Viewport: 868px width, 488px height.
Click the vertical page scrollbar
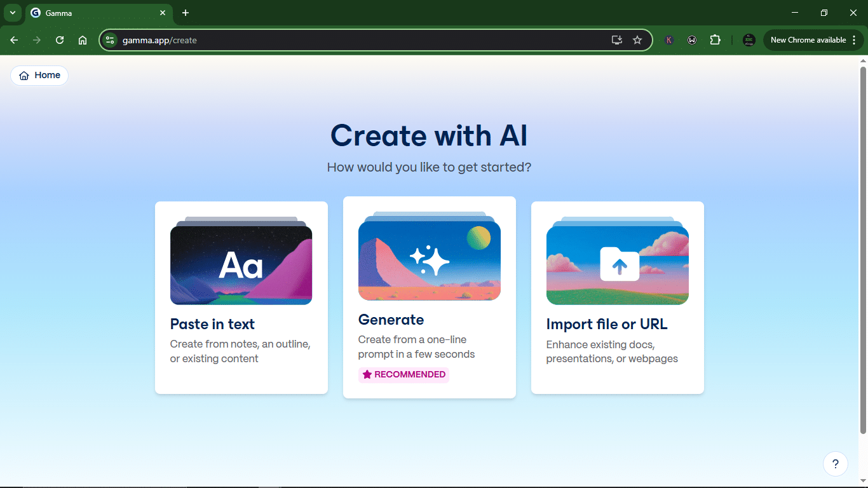click(863, 250)
